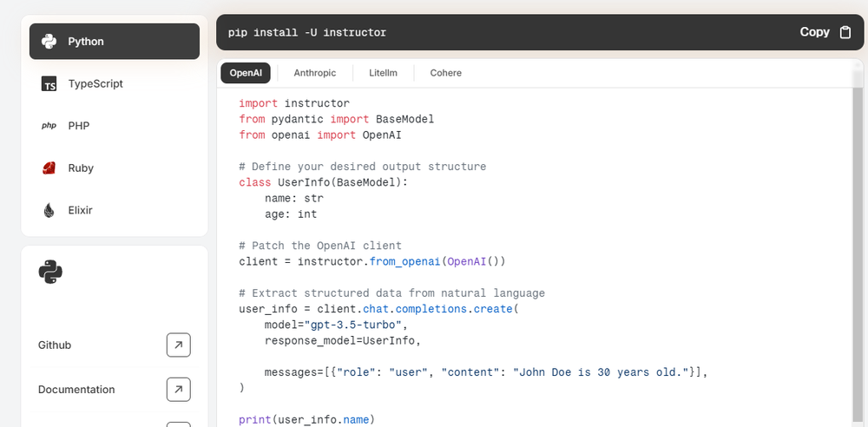
Task: Click the Ruby gem icon
Action: coord(49,168)
